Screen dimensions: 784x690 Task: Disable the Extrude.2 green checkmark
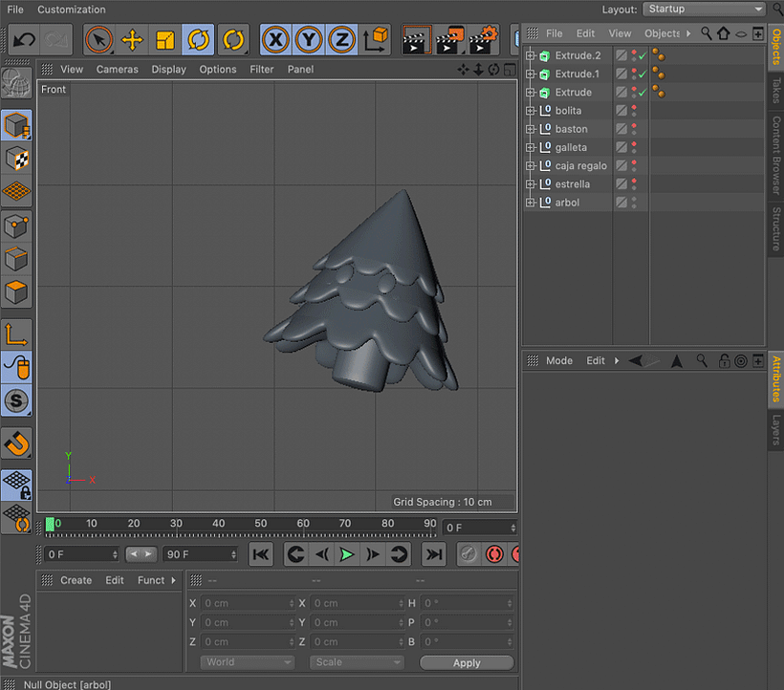pos(642,56)
